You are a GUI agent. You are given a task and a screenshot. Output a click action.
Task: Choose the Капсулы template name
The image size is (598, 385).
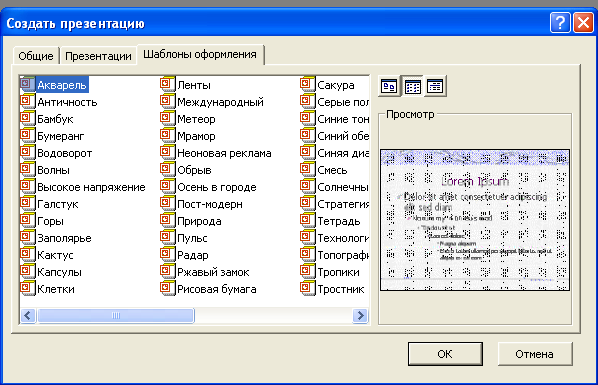59,272
